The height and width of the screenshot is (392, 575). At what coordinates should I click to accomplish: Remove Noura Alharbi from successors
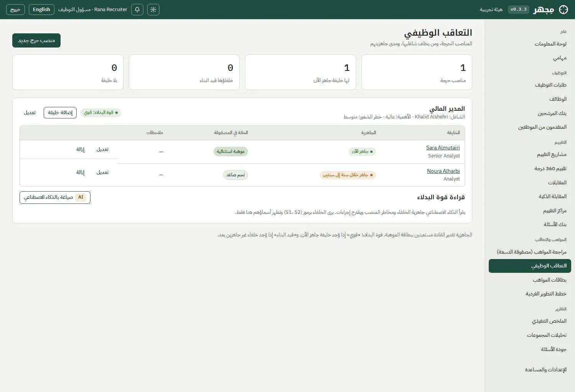(x=80, y=172)
